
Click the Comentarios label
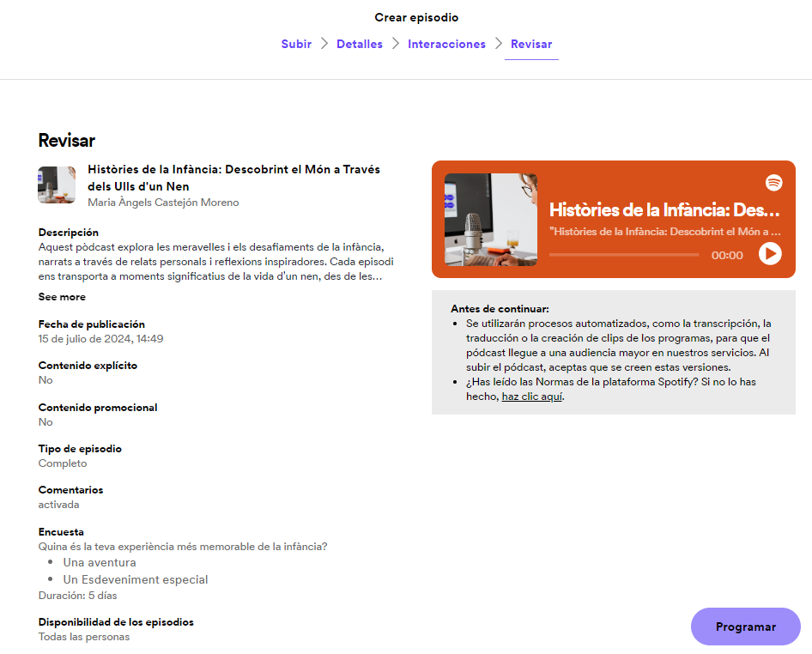coord(70,490)
